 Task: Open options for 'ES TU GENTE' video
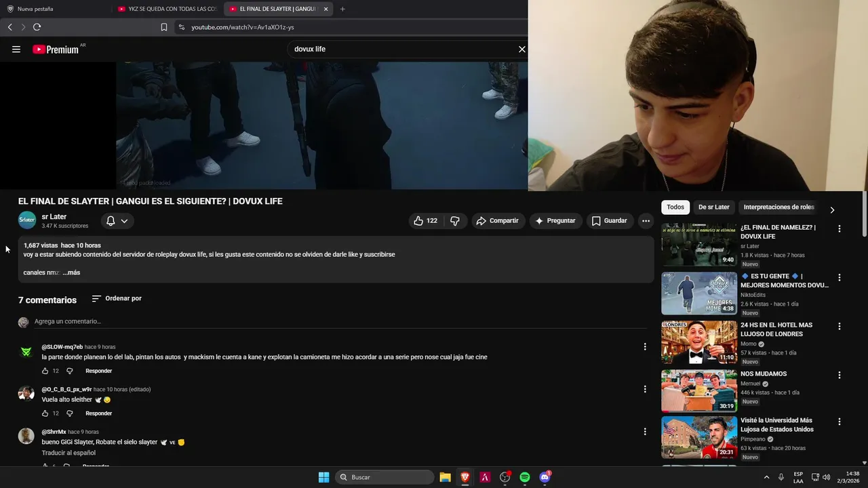839,278
